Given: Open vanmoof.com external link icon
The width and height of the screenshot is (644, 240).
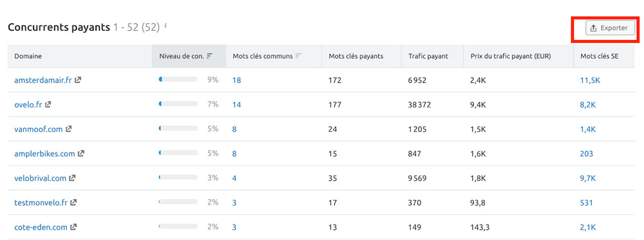Looking at the screenshot, I should click(x=69, y=129).
